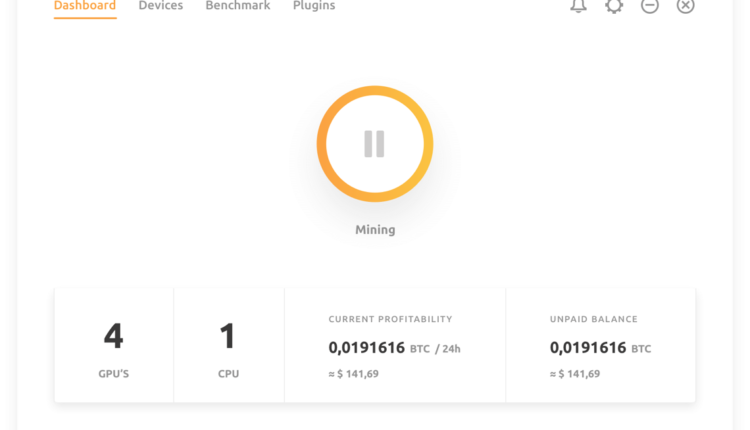Viewport: 750px width, 430px height.
Task: Close the miner with the X icon
Action: [685, 6]
